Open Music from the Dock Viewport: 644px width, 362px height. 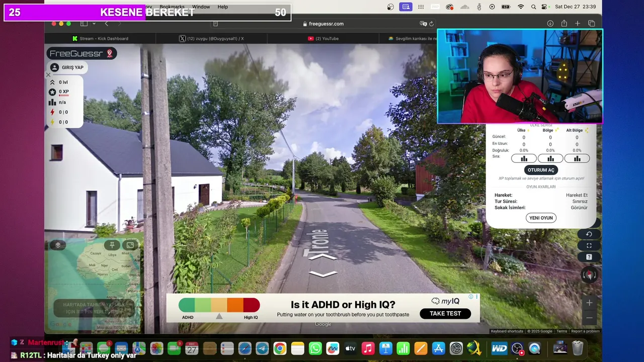[x=368, y=348]
